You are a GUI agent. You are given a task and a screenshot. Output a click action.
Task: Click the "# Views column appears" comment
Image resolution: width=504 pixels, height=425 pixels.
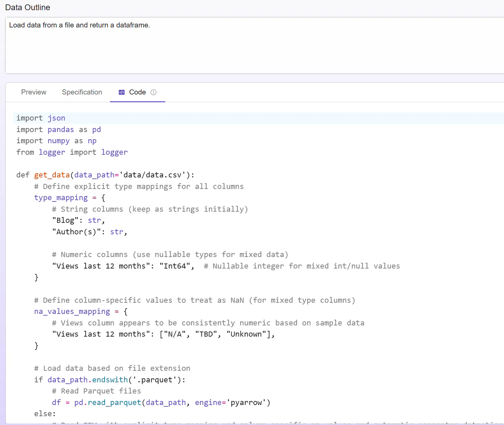click(x=208, y=323)
